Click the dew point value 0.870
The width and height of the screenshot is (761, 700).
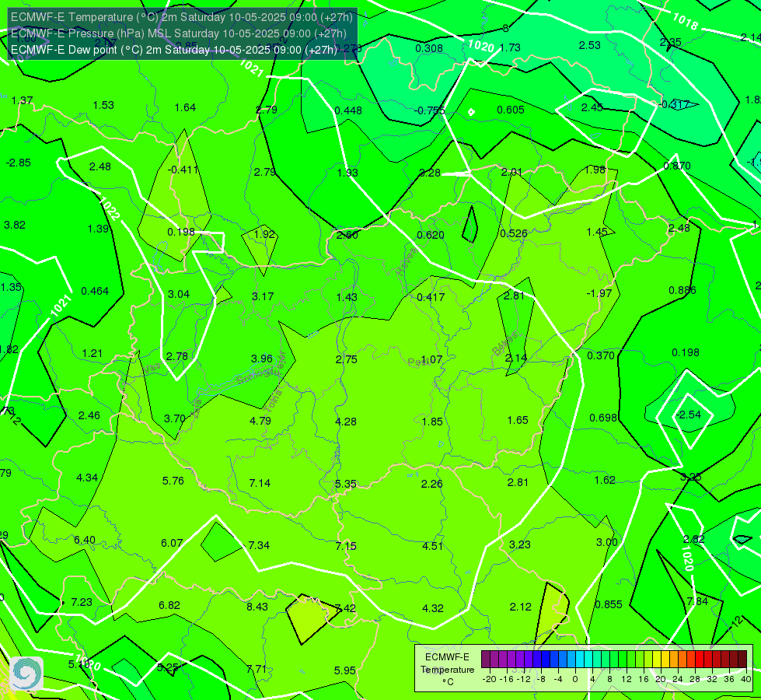pyautogui.click(x=677, y=166)
